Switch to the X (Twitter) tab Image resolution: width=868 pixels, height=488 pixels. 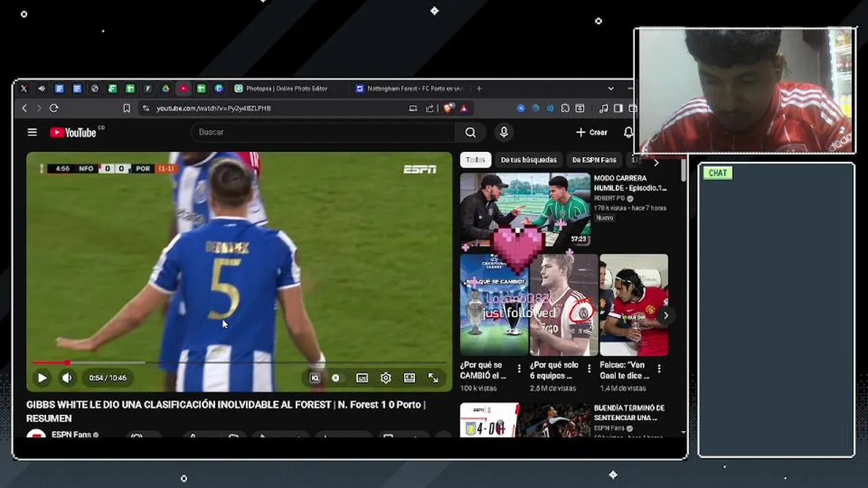(x=24, y=89)
